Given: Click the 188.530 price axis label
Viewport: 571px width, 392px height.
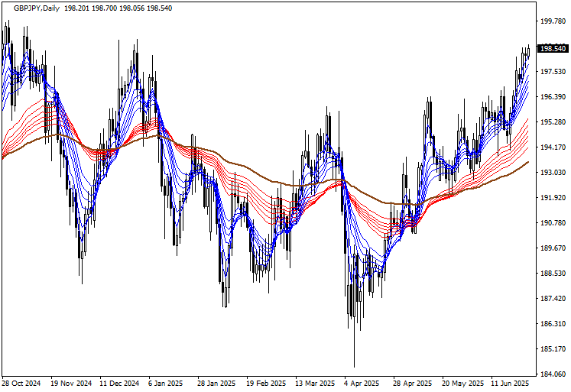Looking at the screenshot, I should tap(553, 274).
